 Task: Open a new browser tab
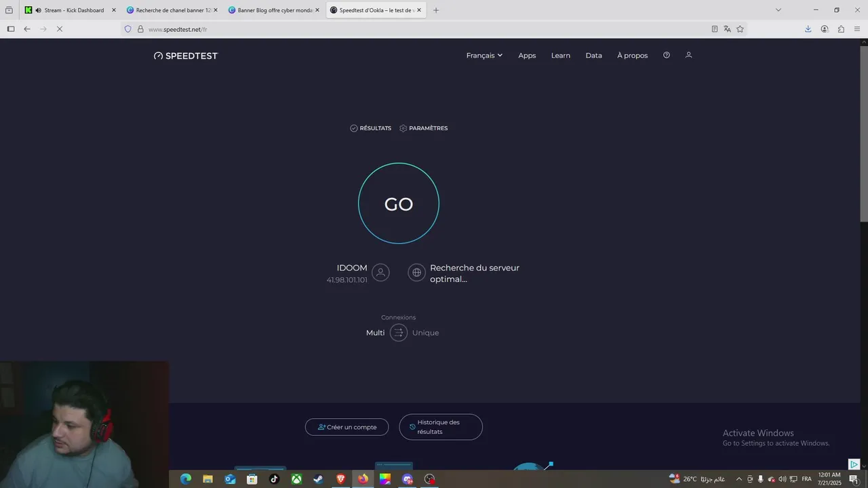tap(436, 10)
